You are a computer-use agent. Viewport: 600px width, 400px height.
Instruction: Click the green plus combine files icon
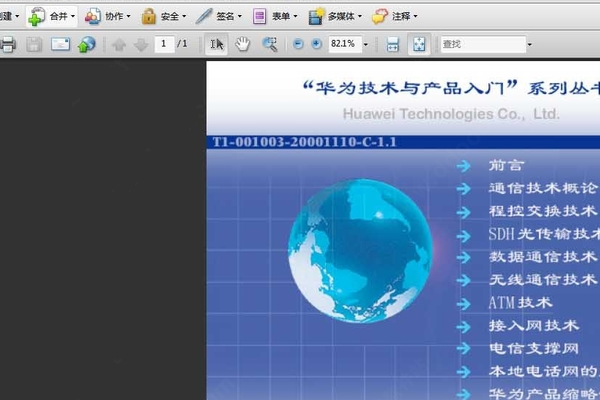36,17
